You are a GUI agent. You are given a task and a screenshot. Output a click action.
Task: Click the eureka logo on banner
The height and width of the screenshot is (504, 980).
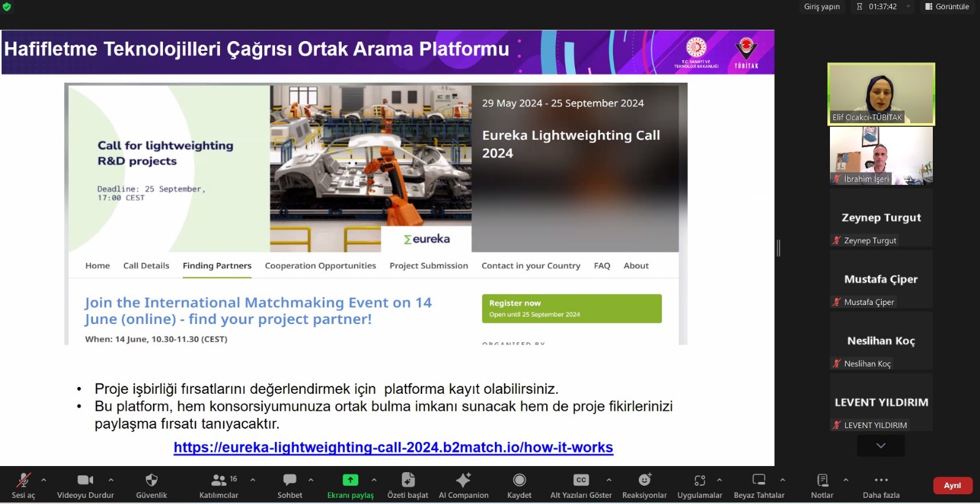click(426, 239)
